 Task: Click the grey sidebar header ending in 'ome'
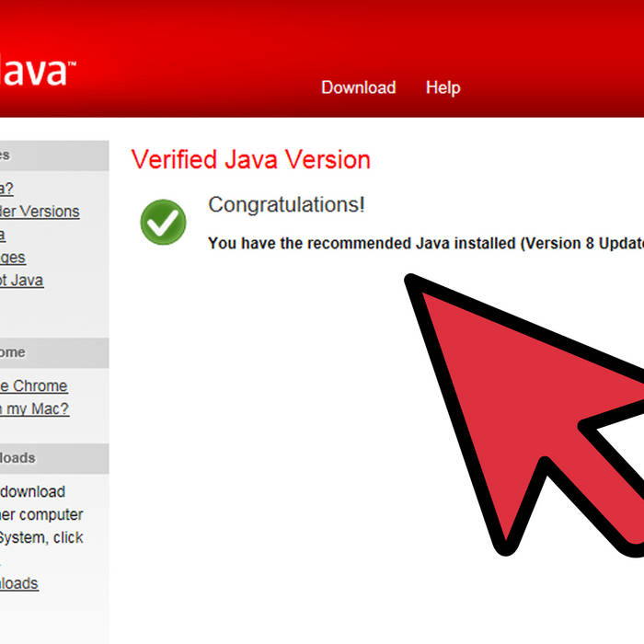click(x=54, y=352)
